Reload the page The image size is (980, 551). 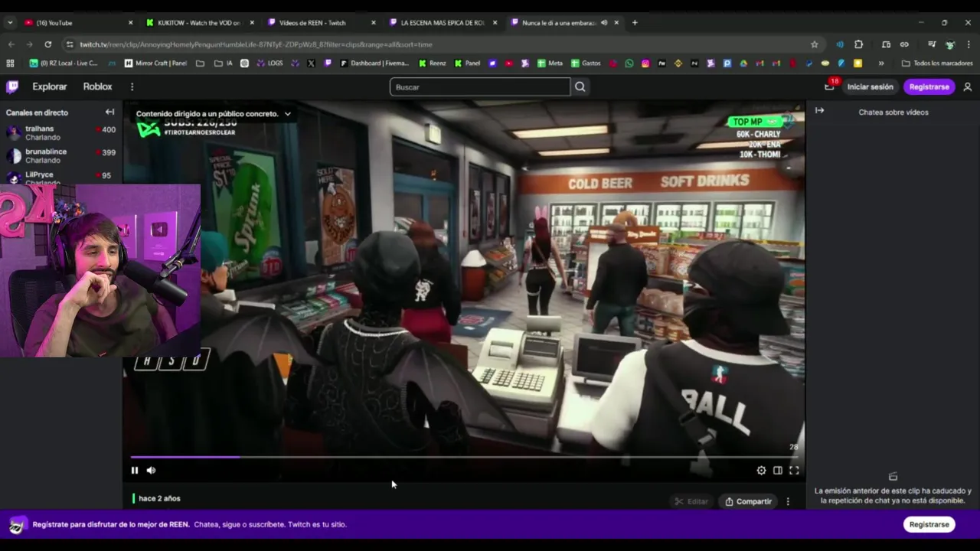click(x=48, y=44)
